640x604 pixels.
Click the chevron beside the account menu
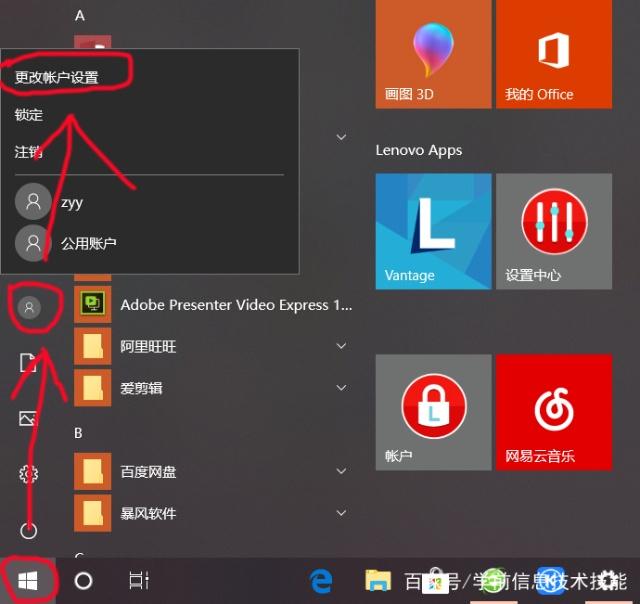[341, 137]
